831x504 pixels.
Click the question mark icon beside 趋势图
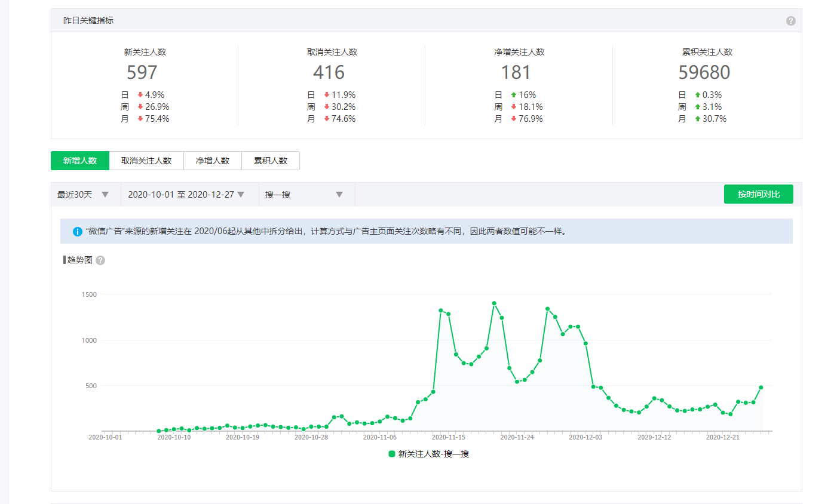(x=100, y=260)
